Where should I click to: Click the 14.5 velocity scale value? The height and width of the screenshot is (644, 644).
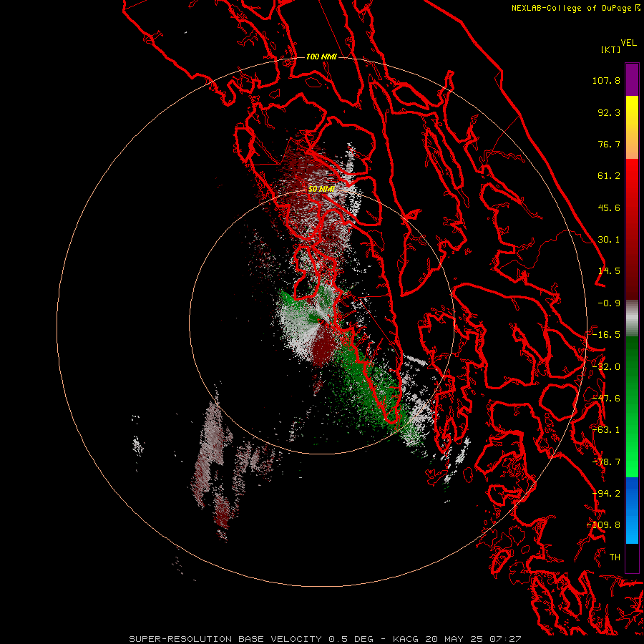[x=609, y=271]
